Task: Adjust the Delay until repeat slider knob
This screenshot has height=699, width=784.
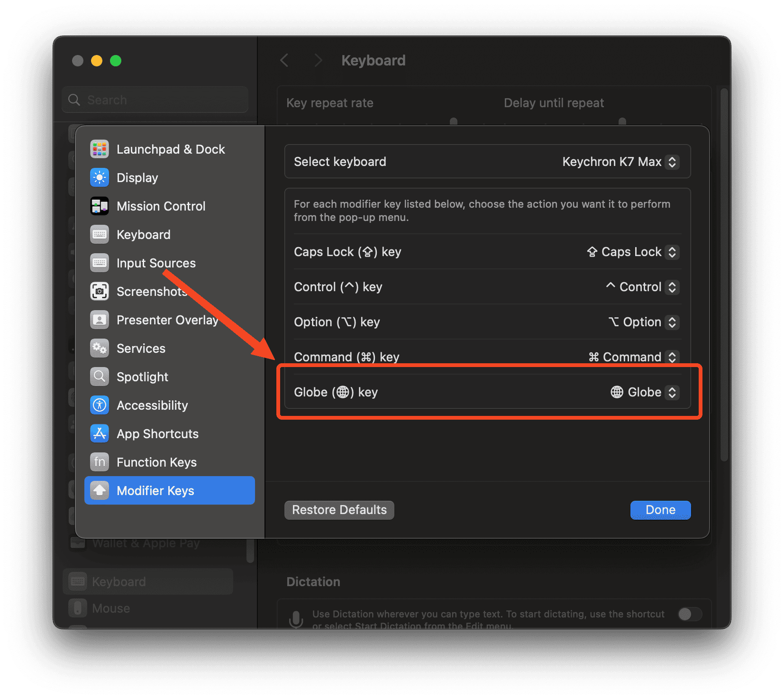Action: click(x=622, y=121)
